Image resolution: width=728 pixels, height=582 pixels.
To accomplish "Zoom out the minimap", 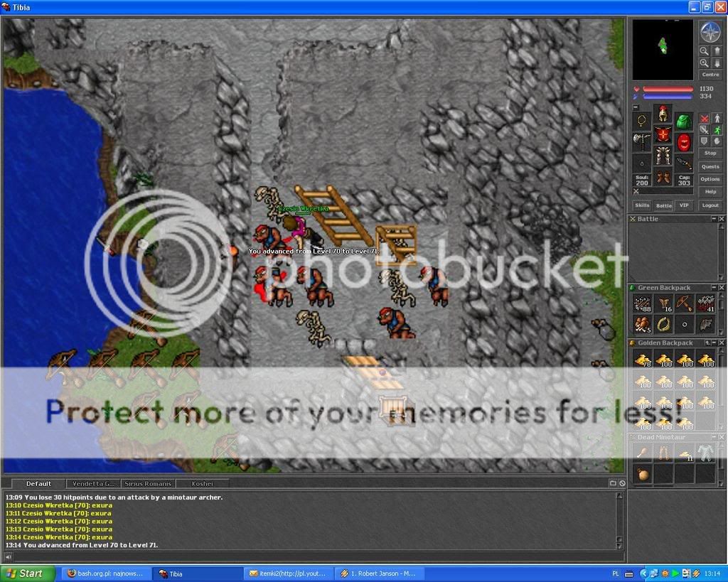I will [x=705, y=50].
